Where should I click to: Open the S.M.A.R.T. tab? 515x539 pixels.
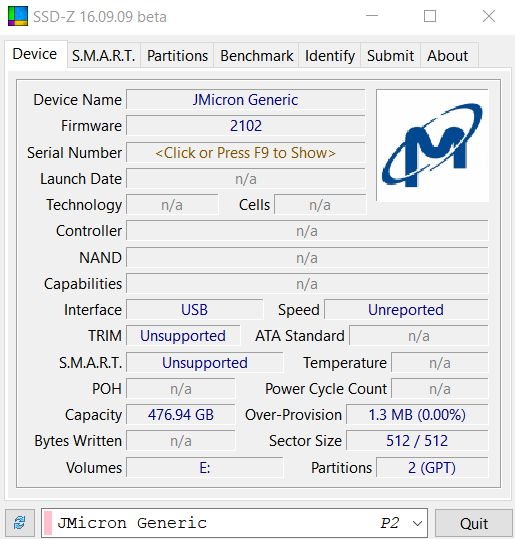[103, 56]
